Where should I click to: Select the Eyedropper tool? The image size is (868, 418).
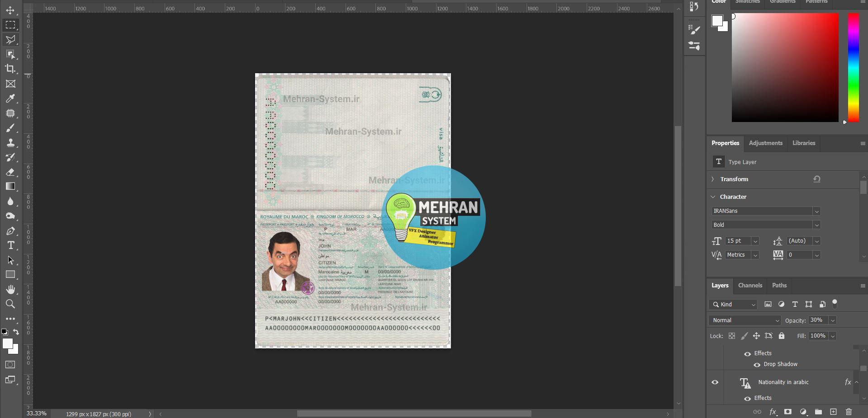pyautogui.click(x=10, y=99)
